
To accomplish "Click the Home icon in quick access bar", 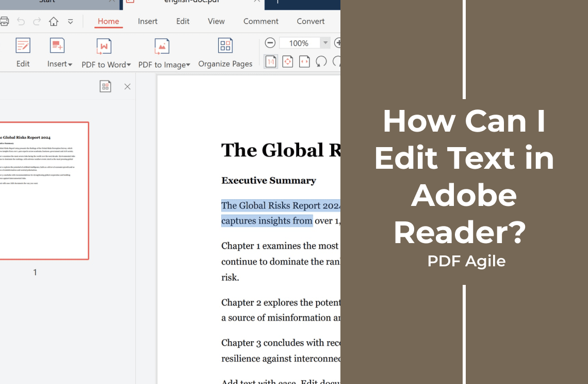I will pos(54,21).
